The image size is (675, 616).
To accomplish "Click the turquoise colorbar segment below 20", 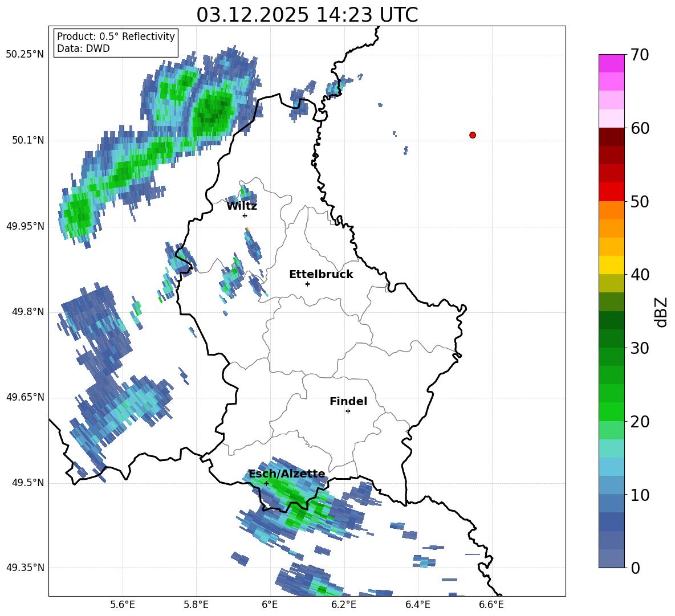I will coord(611,448).
